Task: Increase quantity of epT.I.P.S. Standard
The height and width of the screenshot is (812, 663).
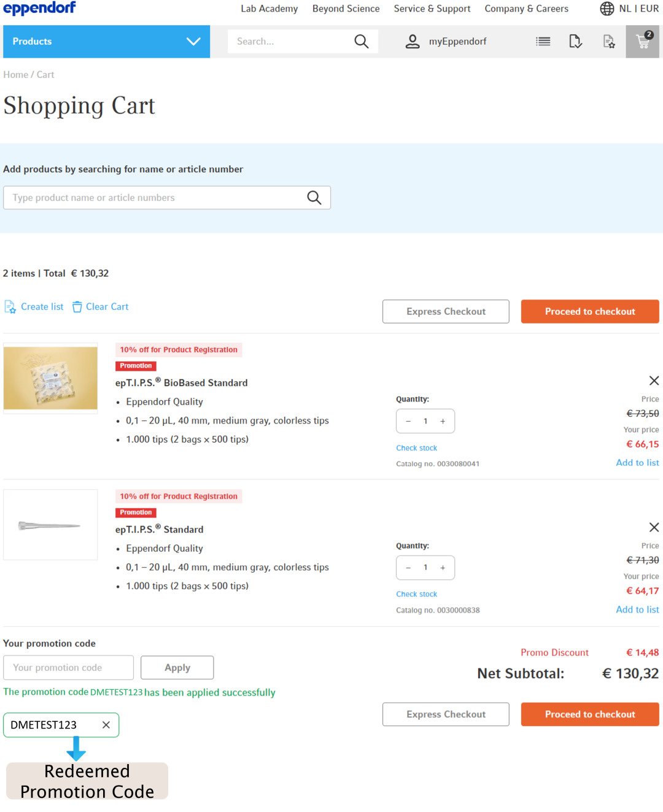Action: 443,568
